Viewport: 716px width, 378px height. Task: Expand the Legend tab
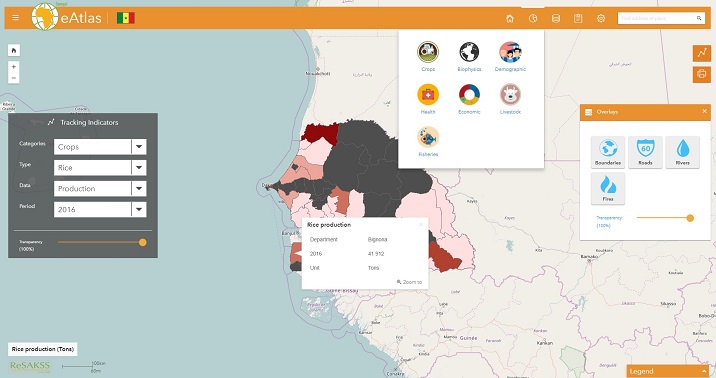tap(668, 371)
